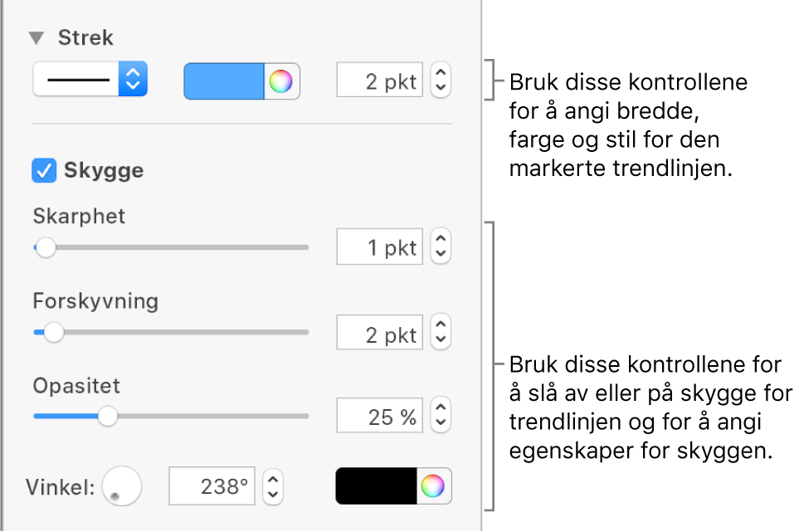Image resolution: width=799 pixels, height=532 pixels.
Task: Disable the Skygge checkbox
Action: [41, 170]
